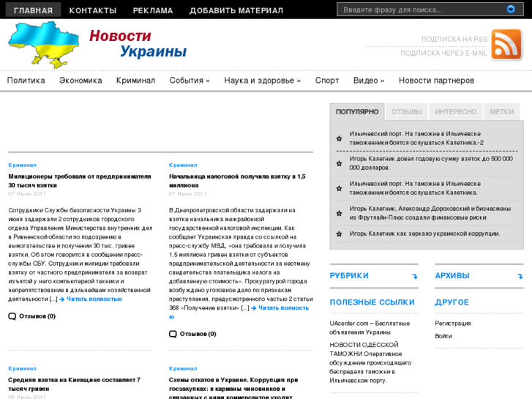
Task: Switch to the Метки tab
Action: pyautogui.click(x=502, y=112)
